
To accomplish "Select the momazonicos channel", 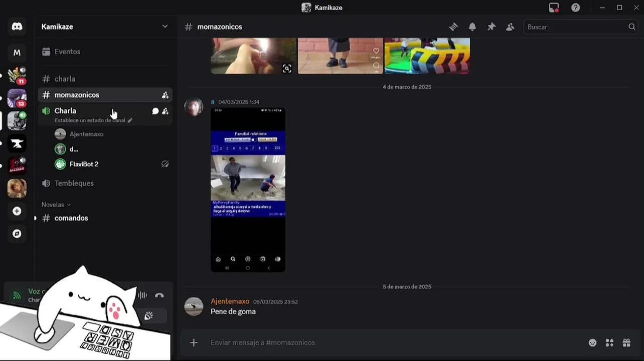I will point(105,95).
